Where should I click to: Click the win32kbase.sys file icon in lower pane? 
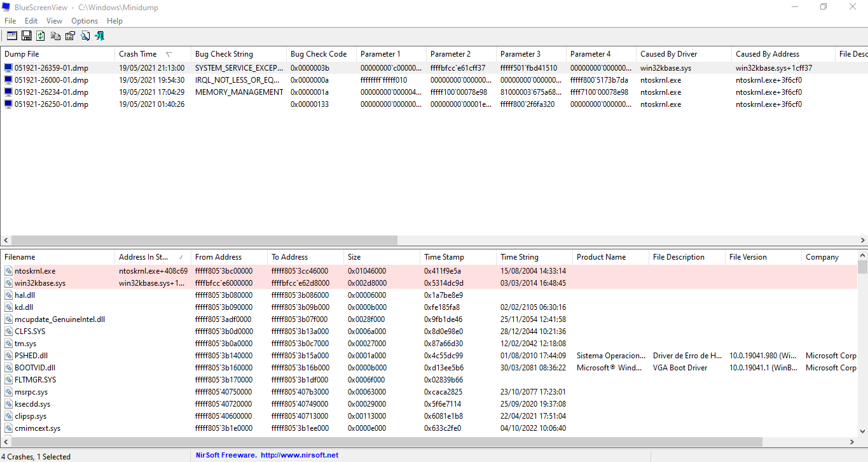click(8, 283)
